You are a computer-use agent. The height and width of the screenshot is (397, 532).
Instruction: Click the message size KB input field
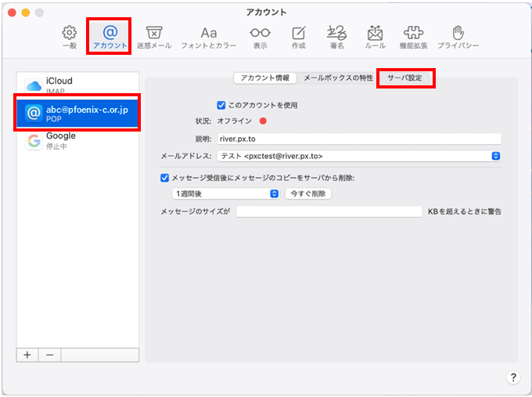tap(329, 211)
